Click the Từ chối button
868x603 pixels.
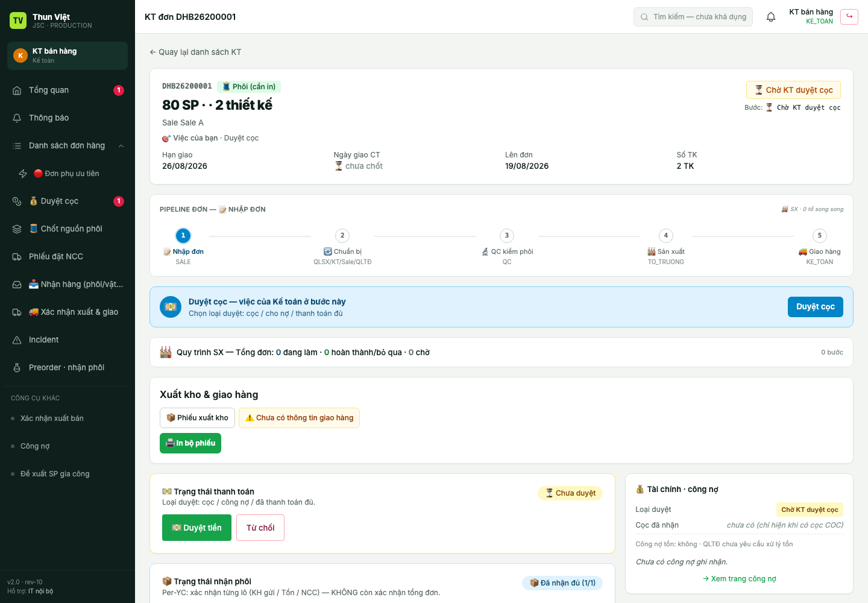260,528
